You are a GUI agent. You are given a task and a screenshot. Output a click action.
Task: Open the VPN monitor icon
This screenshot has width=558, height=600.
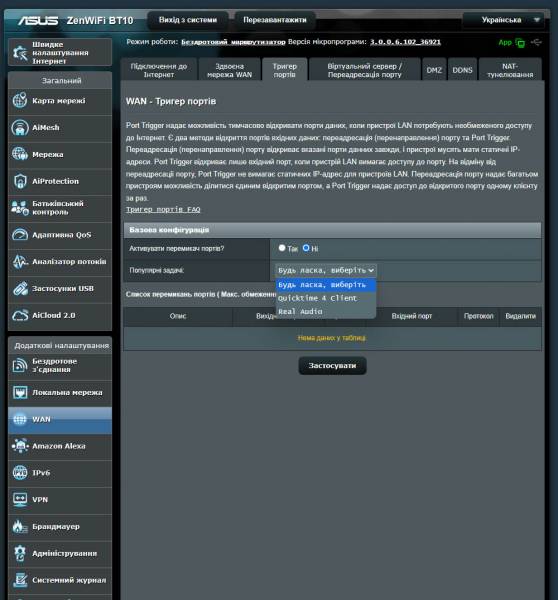pyautogui.click(x=20, y=500)
